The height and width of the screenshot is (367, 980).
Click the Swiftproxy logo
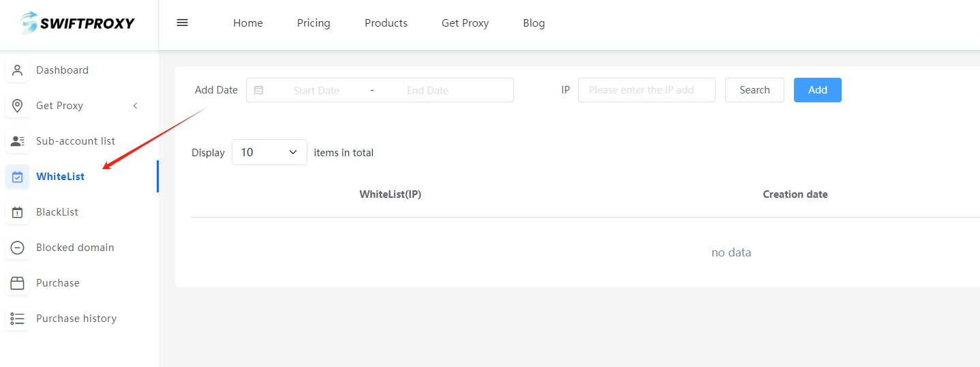click(x=78, y=23)
